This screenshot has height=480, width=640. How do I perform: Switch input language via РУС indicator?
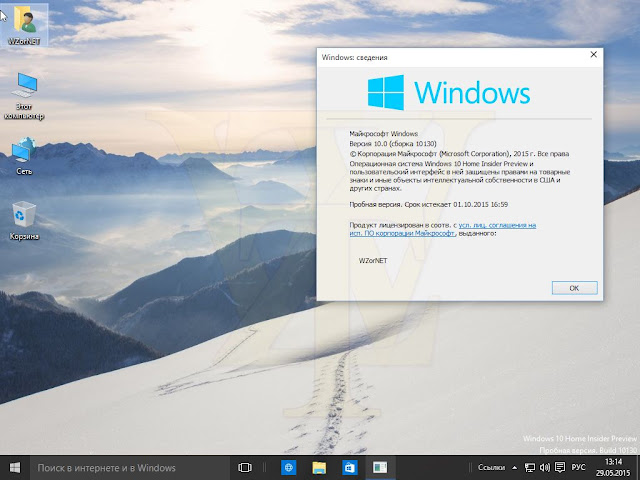coord(578,467)
